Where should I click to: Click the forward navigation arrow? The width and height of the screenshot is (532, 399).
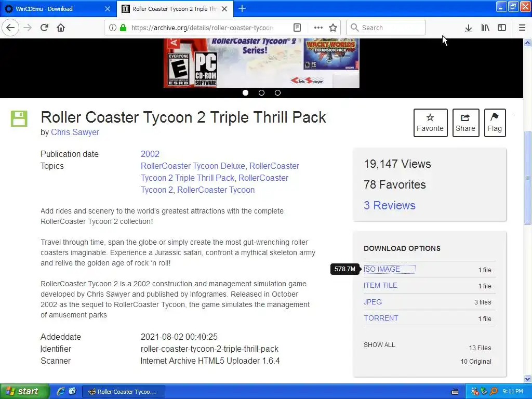(28, 28)
